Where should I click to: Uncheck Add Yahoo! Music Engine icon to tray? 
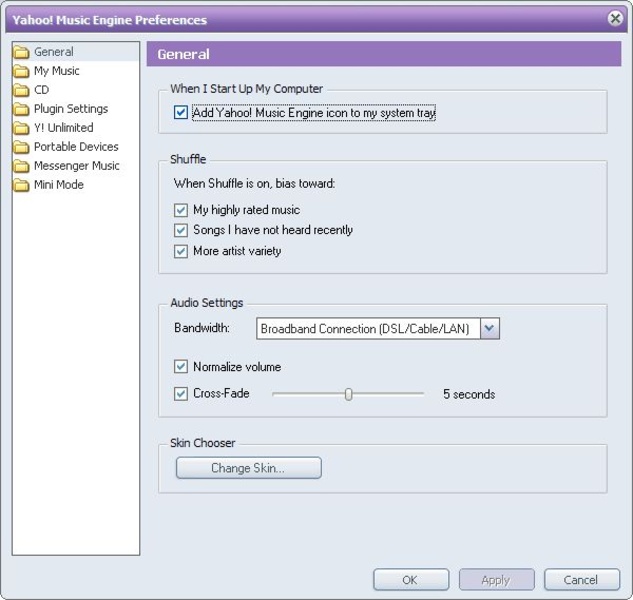[180, 112]
